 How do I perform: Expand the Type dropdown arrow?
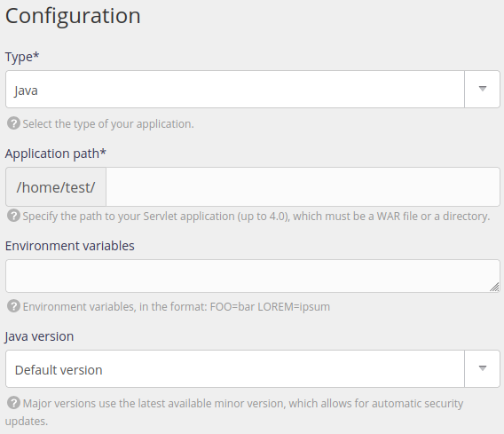pyautogui.click(x=482, y=89)
